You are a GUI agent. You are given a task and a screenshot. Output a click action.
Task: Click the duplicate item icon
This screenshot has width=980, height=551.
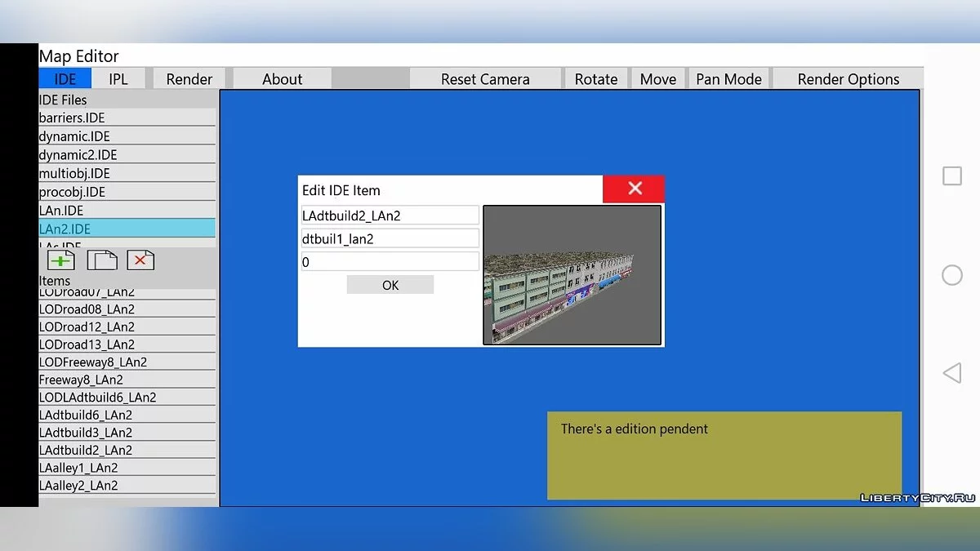(x=102, y=260)
